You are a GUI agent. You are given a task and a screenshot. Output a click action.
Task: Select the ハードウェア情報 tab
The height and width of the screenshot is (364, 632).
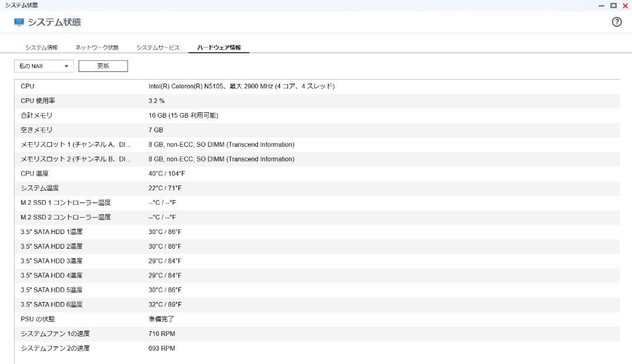tap(219, 47)
